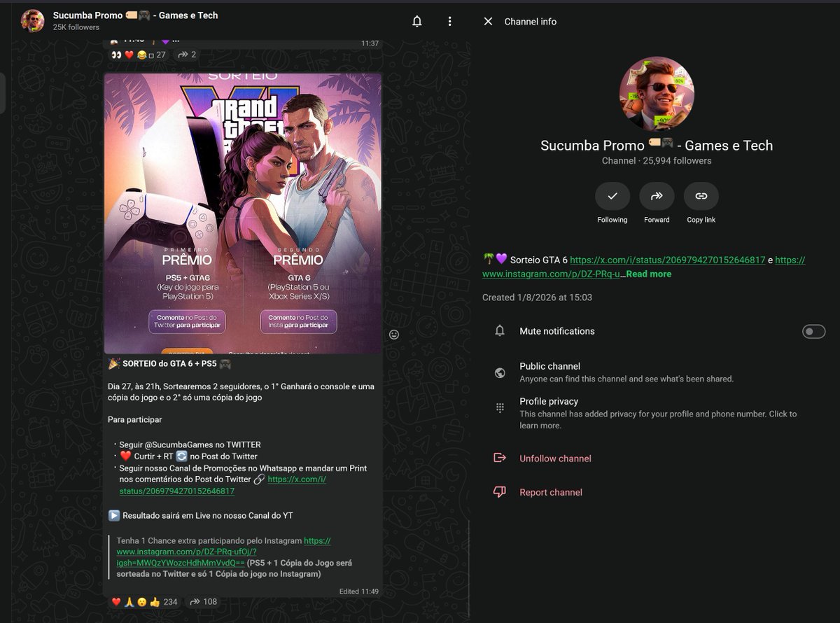Image resolution: width=840 pixels, height=623 pixels.
Task: Click the Para participar line
Action: (x=135, y=419)
